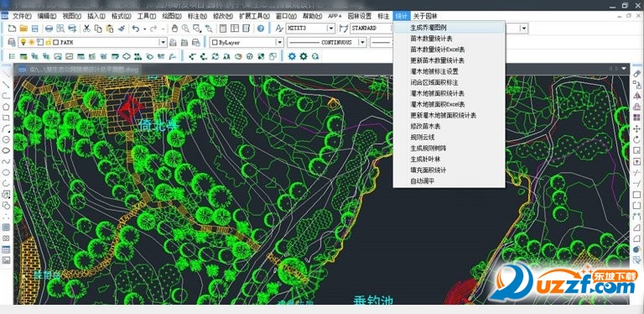This screenshot has width=644, height=314.
Task: Click the Match Properties brush icon
Action: (121, 29)
